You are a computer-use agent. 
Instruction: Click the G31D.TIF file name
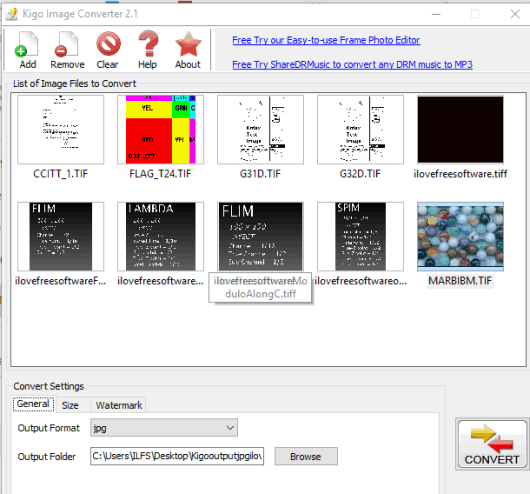(x=260, y=174)
